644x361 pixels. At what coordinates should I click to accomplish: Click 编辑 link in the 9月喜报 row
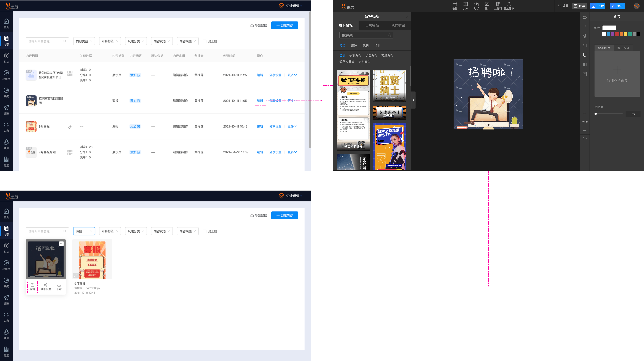(x=260, y=126)
